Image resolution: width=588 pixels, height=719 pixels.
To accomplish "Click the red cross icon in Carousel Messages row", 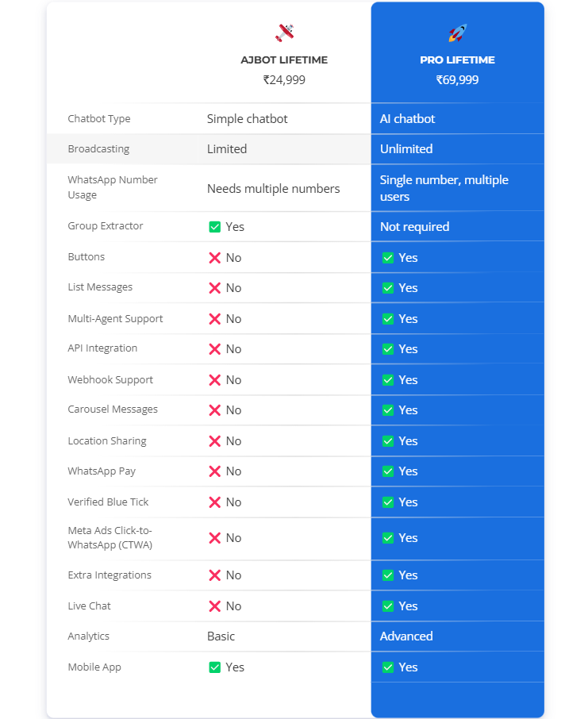I will 215,410.
